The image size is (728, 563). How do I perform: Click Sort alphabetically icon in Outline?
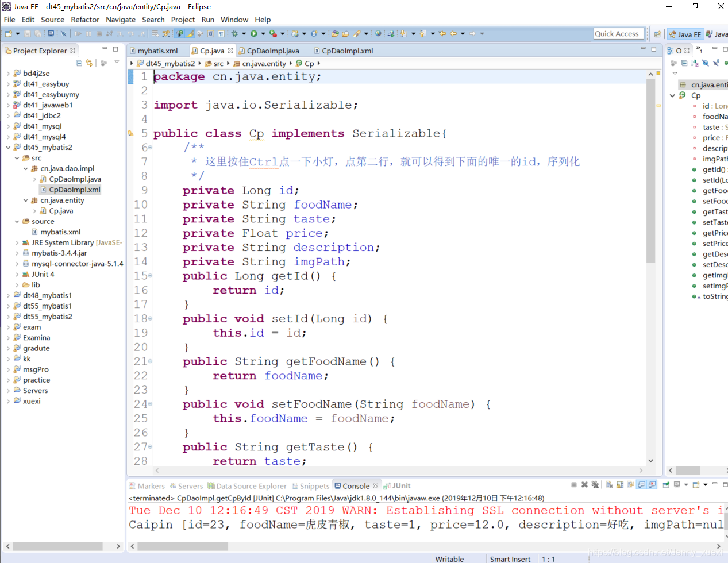695,63
